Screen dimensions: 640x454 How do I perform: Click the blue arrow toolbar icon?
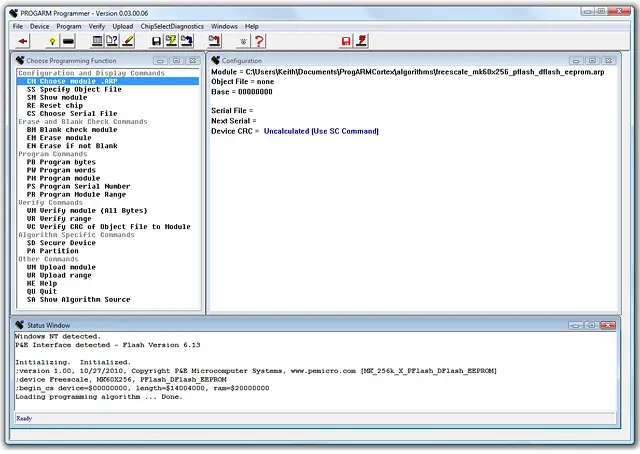click(187, 41)
